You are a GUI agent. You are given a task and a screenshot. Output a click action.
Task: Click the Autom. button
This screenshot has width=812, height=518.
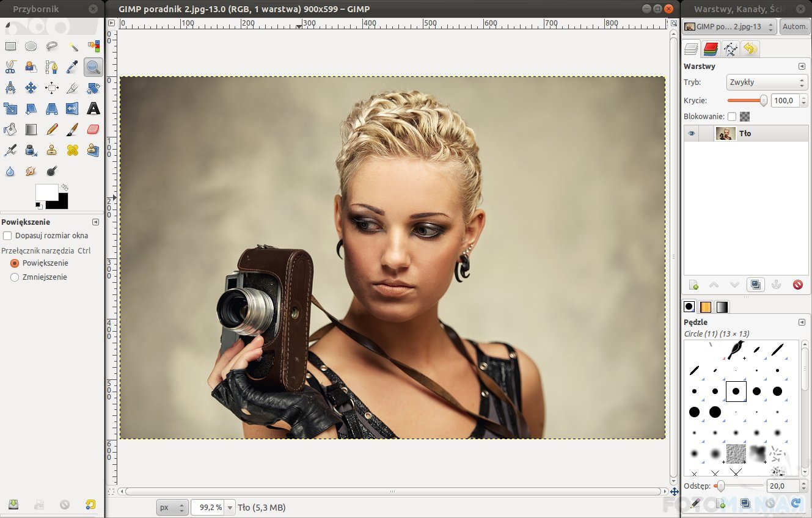(x=794, y=27)
